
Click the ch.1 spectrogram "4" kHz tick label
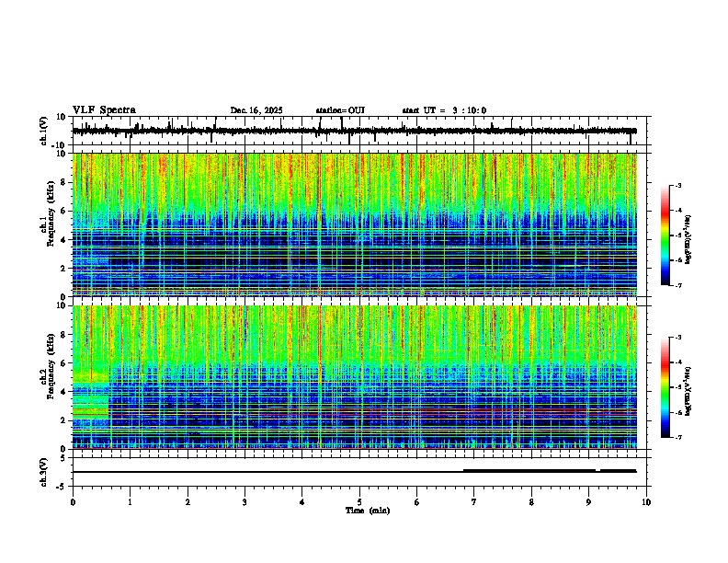pyautogui.click(x=64, y=240)
